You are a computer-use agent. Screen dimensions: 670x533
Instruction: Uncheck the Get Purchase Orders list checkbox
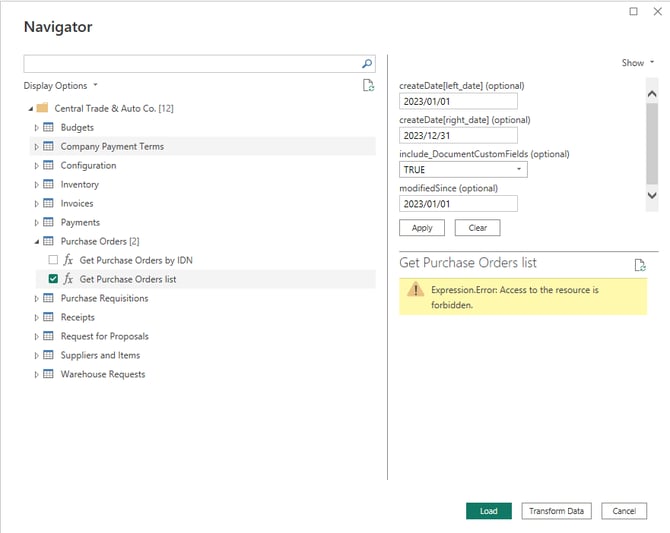(53, 279)
